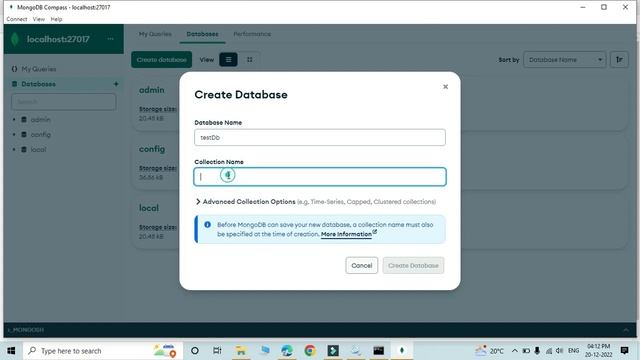
Task: Open Google Chrome from the taskbar
Action: coord(310,351)
